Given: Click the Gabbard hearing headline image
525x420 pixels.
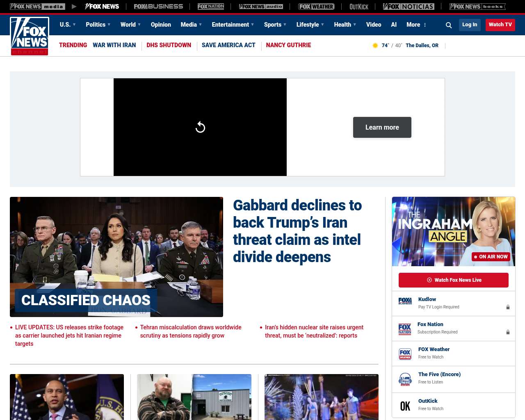Looking at the screenshot, I should point(116,257).
